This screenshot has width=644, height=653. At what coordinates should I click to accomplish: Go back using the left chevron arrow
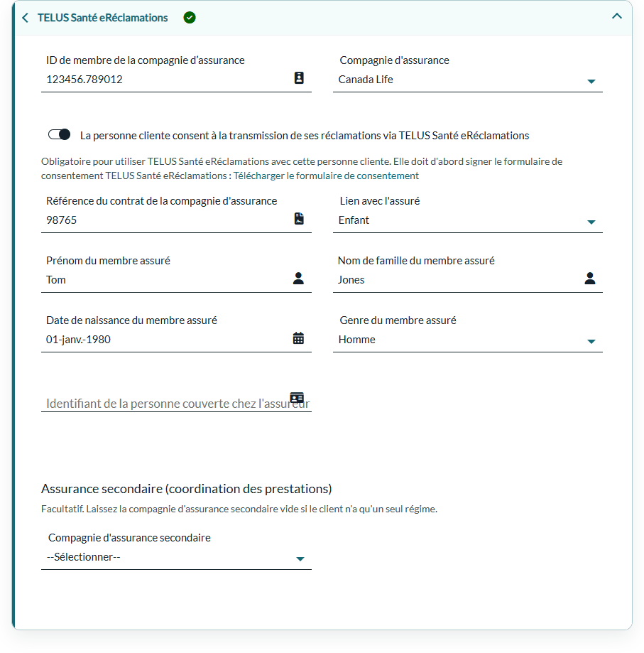[26, 18]
